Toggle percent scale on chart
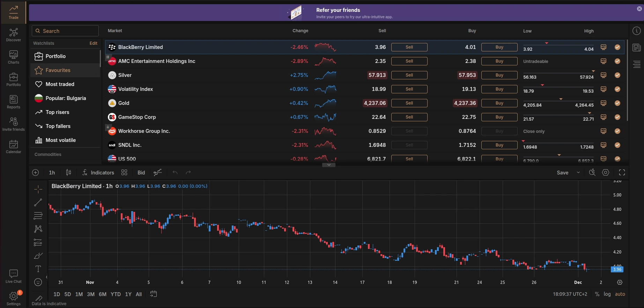Image resolution: width=644 pixels, height=308 pixels. tap(597, 294)
